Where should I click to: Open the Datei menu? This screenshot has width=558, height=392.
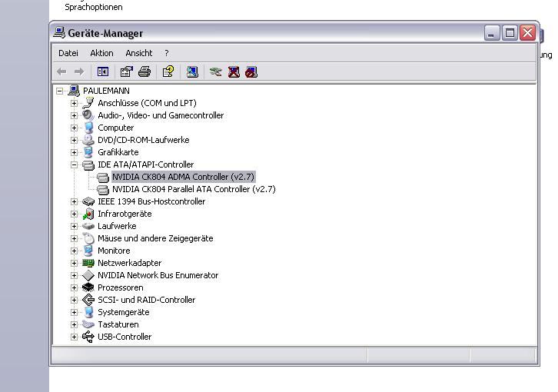coord(68,53)
